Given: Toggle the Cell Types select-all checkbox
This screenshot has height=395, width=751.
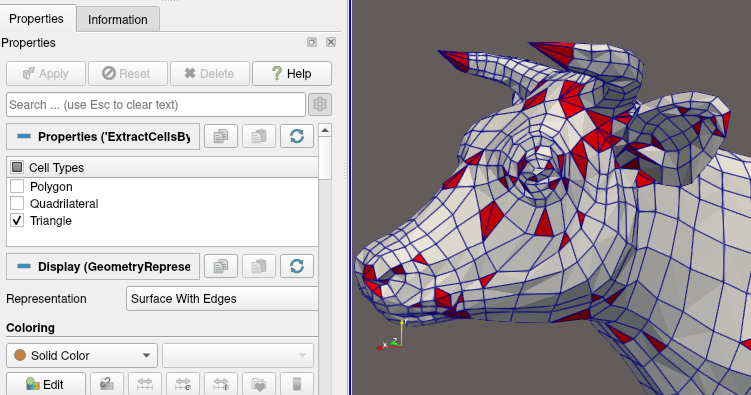Looking at the screenshot, I should pos(17,167).
